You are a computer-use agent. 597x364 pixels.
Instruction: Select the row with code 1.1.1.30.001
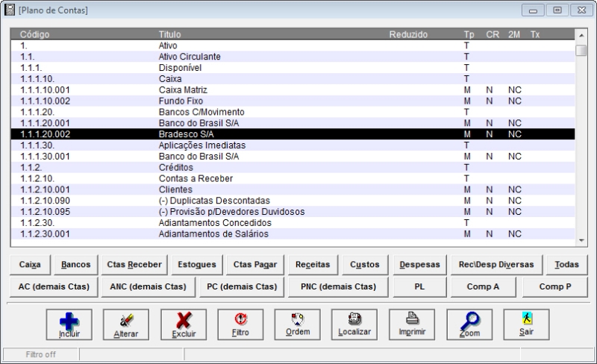coord(293,156)
